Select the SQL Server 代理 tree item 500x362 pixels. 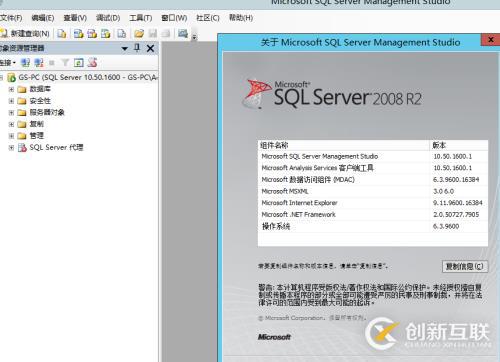pos(56,147)
